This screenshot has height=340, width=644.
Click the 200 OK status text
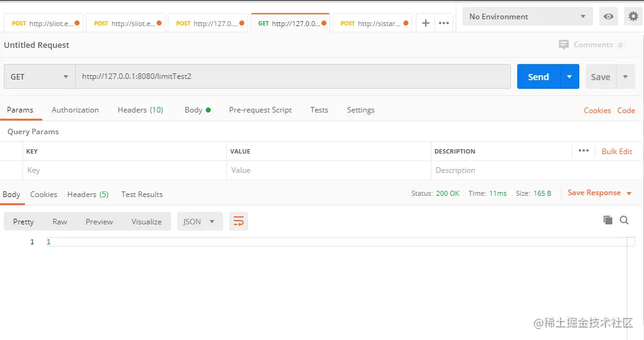[448, 193]
